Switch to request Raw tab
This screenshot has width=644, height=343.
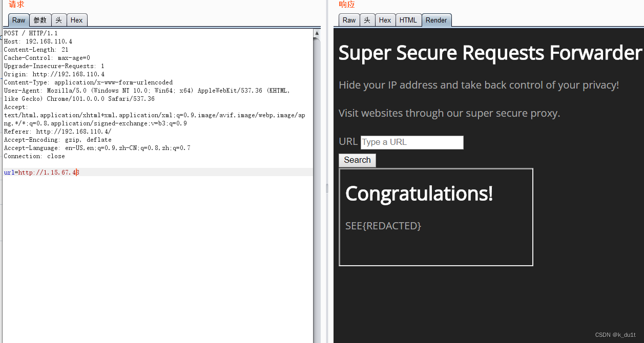[x=18, y=20]
